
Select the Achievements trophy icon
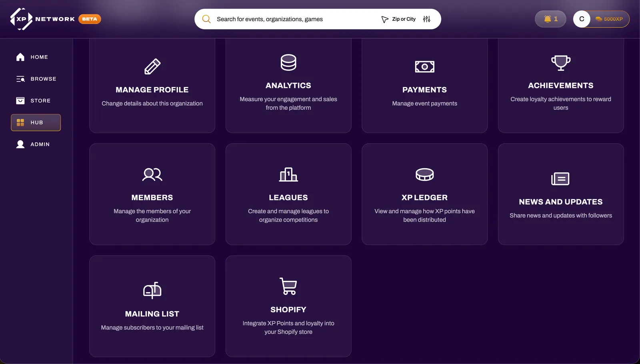[x=560, y=63]
